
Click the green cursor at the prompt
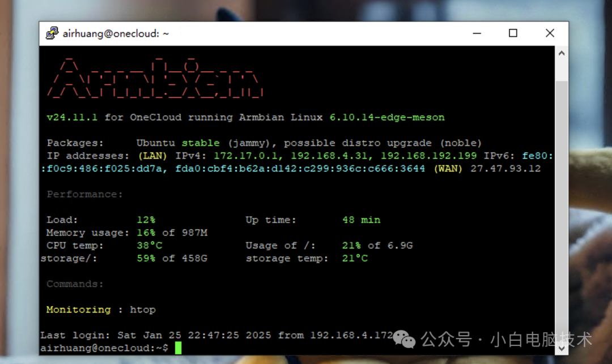point(178,348)
